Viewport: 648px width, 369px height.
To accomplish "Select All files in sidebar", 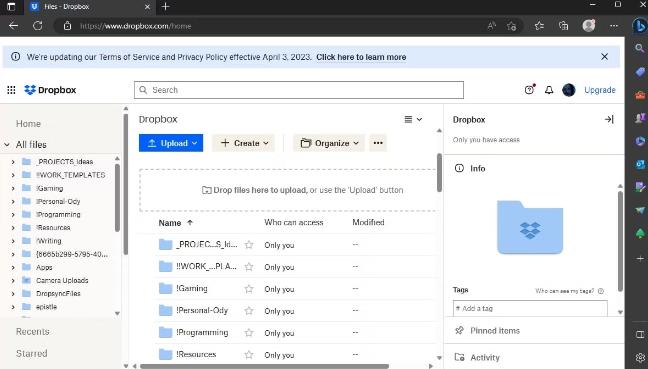I will (31, 145).
